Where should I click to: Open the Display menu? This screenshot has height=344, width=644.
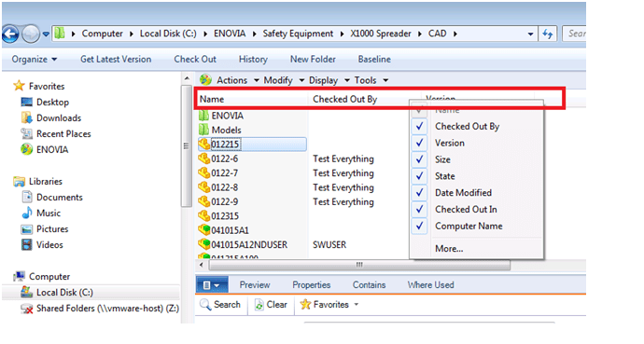pyautogui.click(x=329, y=80)
